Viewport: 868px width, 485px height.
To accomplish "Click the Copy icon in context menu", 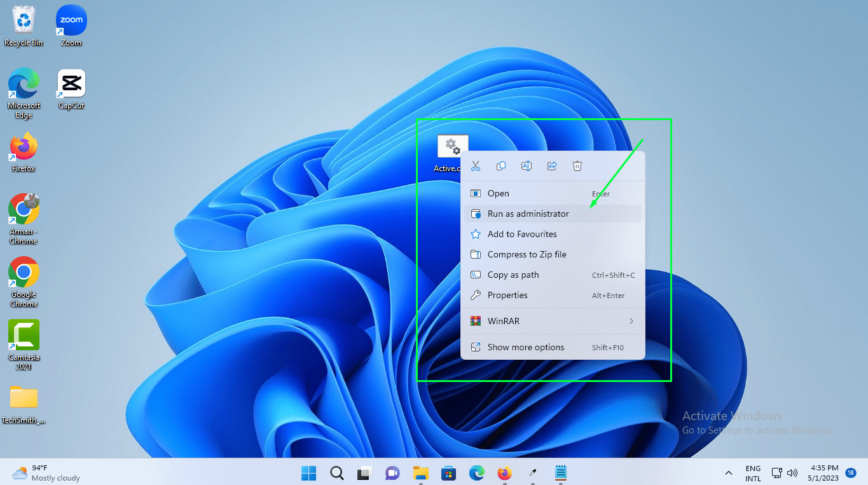I will 501,166.
